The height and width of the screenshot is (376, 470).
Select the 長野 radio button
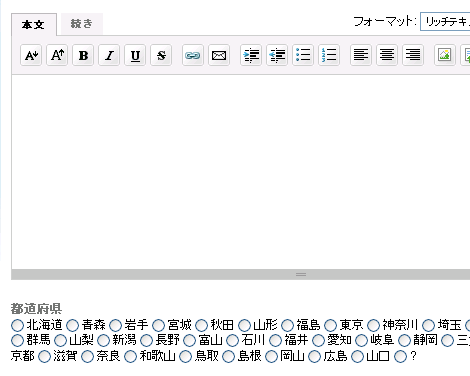click(x=146, y=341)
